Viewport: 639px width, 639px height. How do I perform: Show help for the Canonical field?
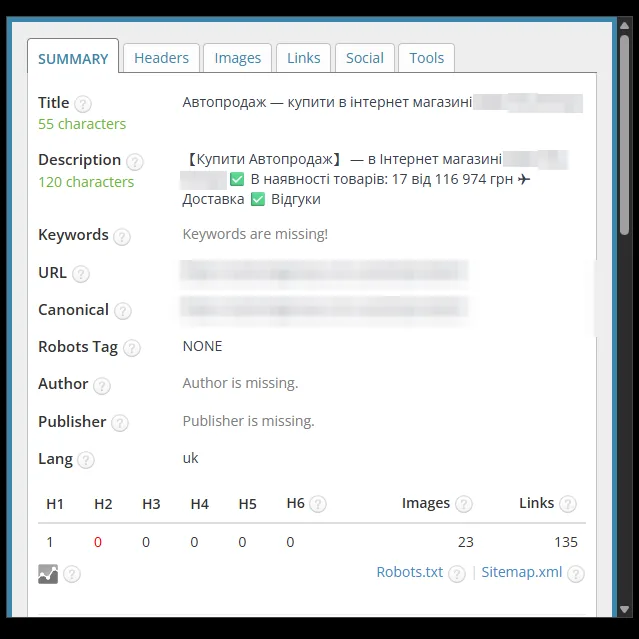123,311
